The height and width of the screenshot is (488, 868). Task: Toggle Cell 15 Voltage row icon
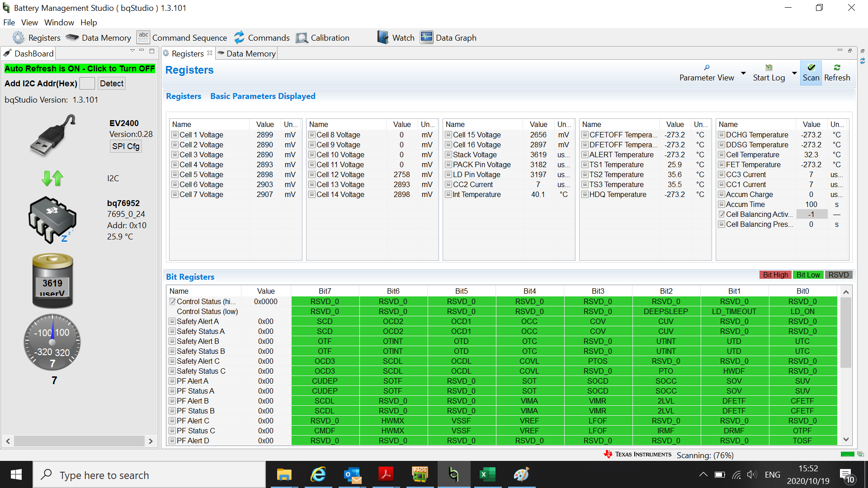tap(448, 135)
